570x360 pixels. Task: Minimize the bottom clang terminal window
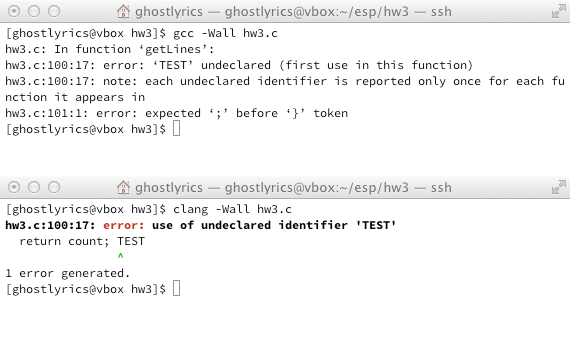click(34, 187)
